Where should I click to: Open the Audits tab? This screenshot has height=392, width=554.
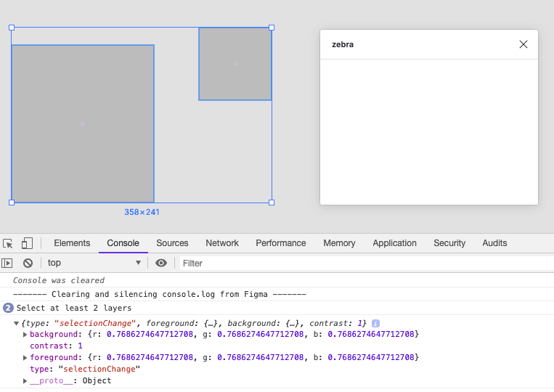494,243
